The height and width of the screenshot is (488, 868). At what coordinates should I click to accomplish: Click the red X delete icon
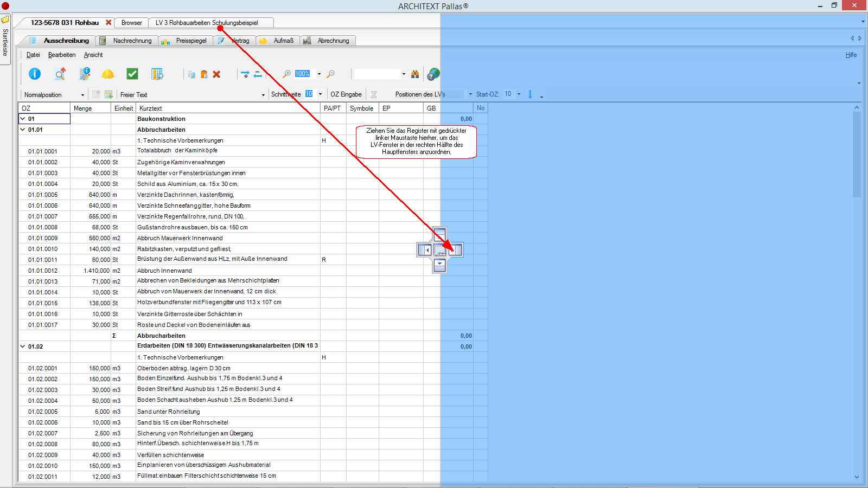pyautogui.click(x=216, y=74)
